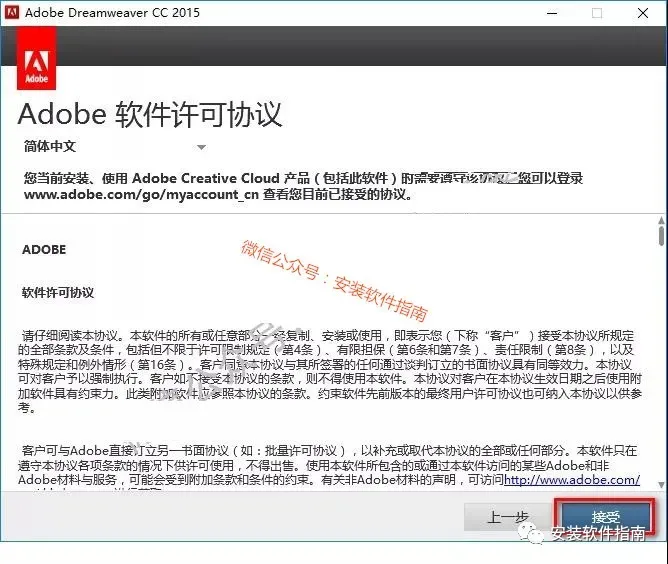This screenshot has height=564, width=668.
Task: Open the http://www.adobe.com/ link
Action: point(572,480)
